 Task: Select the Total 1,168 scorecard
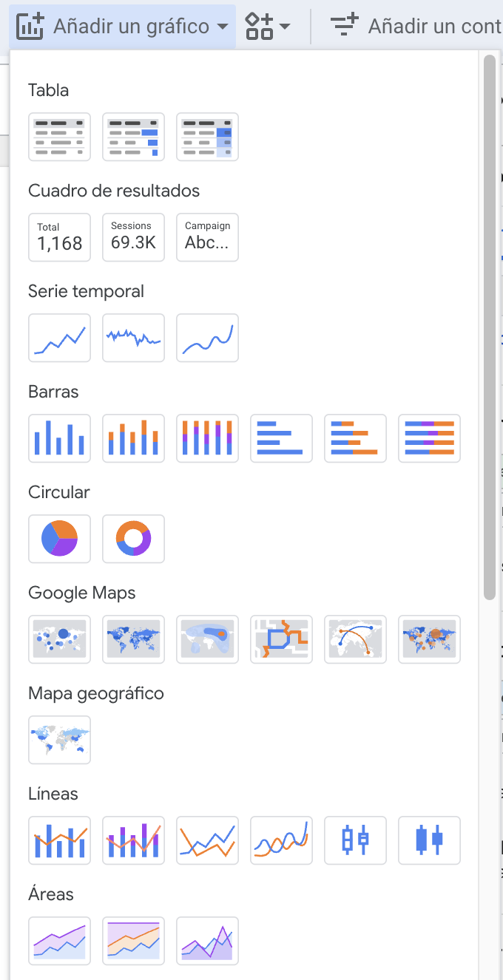59,237
